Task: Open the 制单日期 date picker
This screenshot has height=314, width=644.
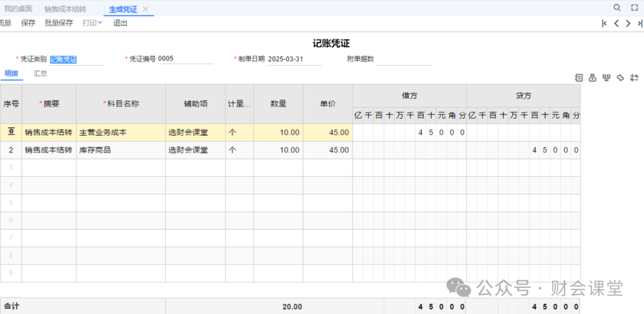Action: coord(294,59)
